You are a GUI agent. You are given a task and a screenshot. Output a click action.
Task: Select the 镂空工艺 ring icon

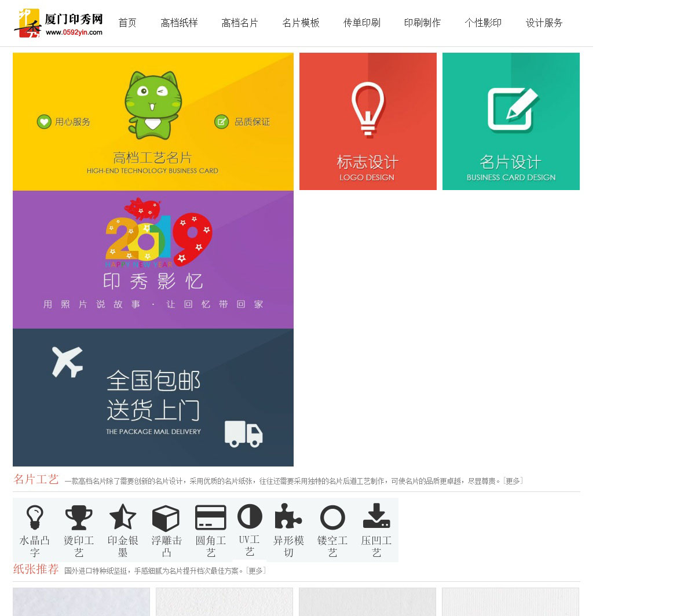[332, 517]
